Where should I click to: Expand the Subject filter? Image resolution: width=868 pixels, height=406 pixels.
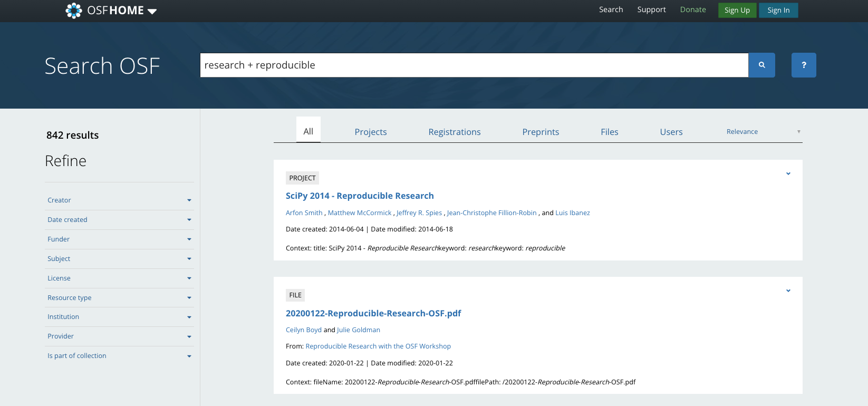[120, 259]
